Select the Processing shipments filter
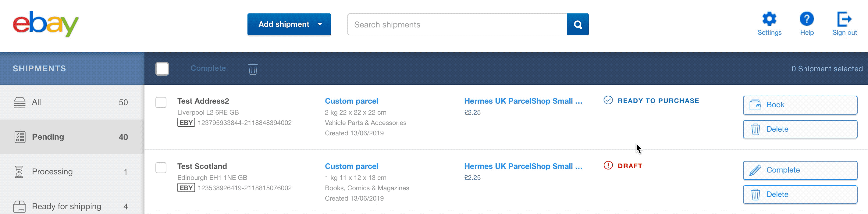 [72, 172]
